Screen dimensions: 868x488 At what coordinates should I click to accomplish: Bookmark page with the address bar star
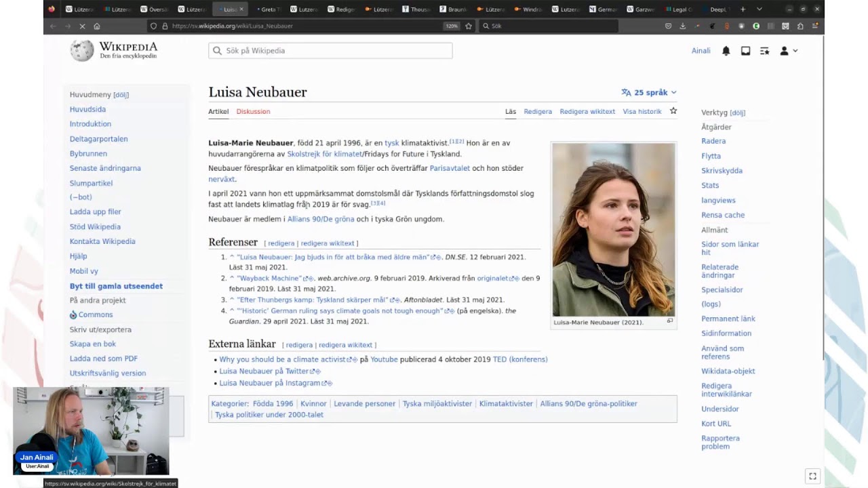click(x=469, y=26)
